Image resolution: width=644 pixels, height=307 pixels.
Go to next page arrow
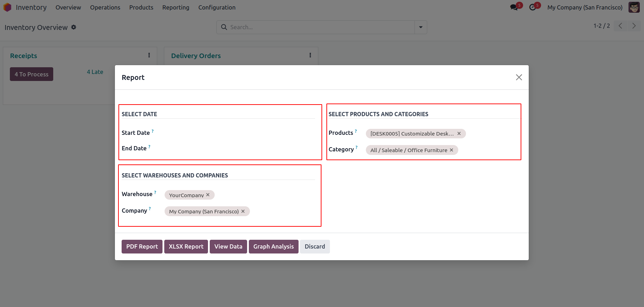click(x=634, y=26)
